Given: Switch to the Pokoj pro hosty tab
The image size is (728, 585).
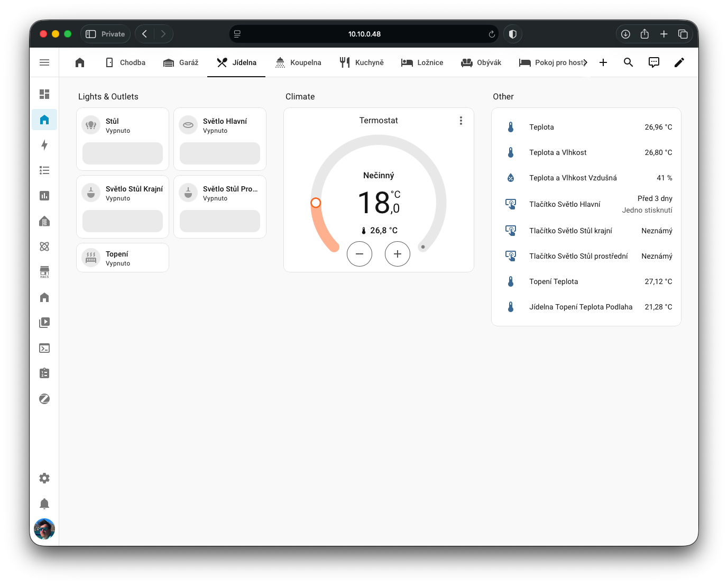Looking at the screenshot, I should tap(552, 62).
